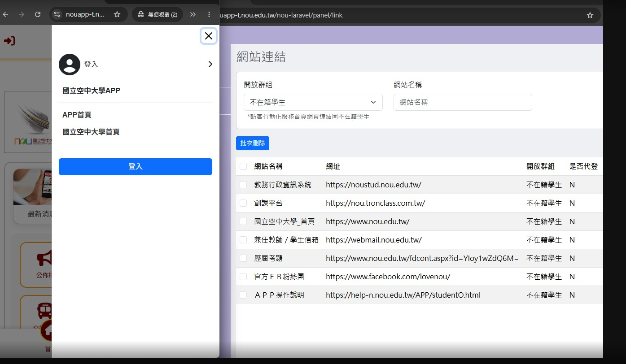Click the user avatar icon
The height and width of the screenshot is (364, 626).
click(70, 65)
